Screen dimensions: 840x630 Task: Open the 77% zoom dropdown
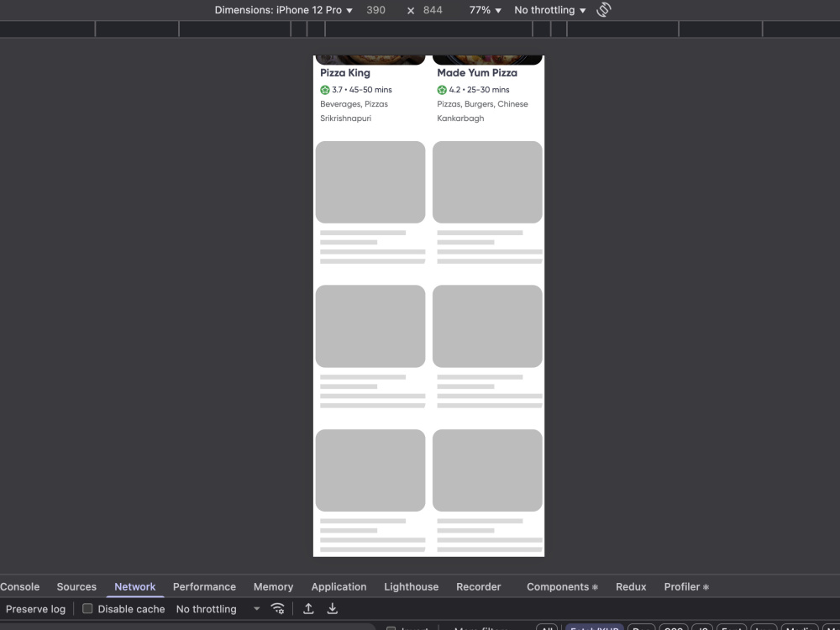point(486,10)
